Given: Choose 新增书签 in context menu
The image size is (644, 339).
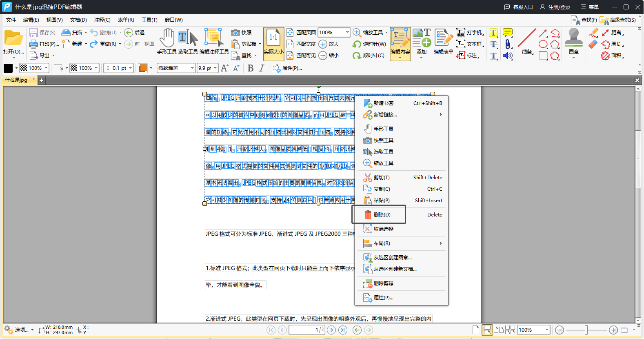Looking at the screenshot, I should [x=402, y=103].
